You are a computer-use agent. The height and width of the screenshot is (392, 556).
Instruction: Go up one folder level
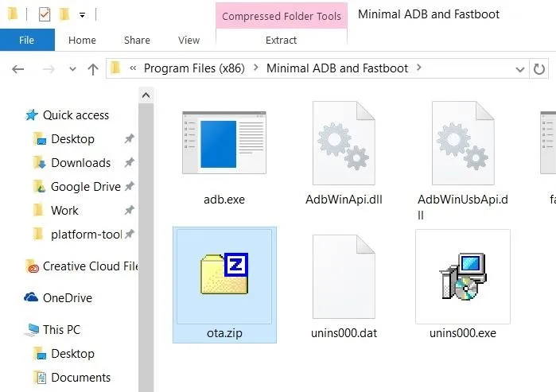[x=93, y=68]
